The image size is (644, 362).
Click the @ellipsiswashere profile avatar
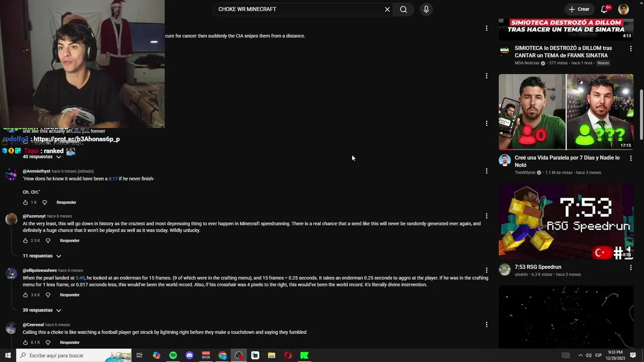point(11,274)
